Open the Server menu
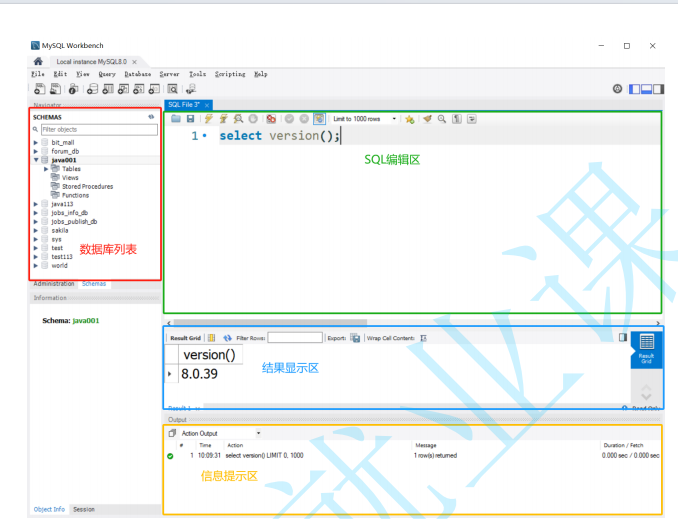The image size is (678, 519). [169, 74]
